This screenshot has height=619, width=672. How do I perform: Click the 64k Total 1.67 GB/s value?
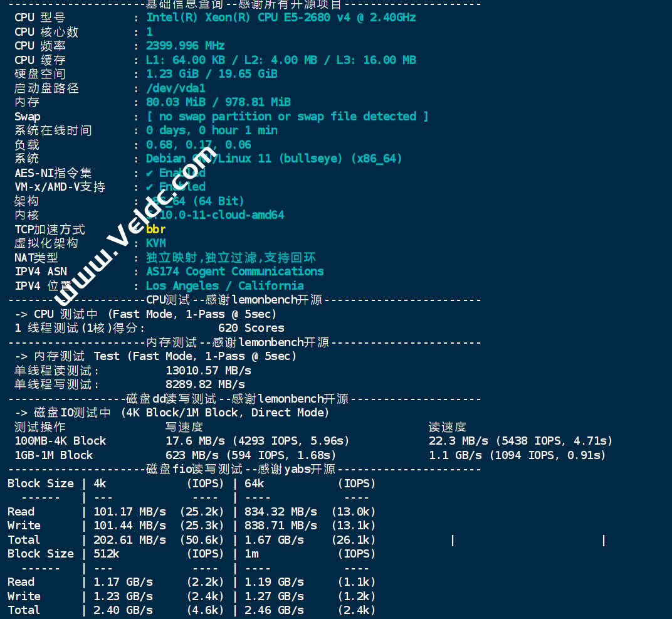[275, 540]
